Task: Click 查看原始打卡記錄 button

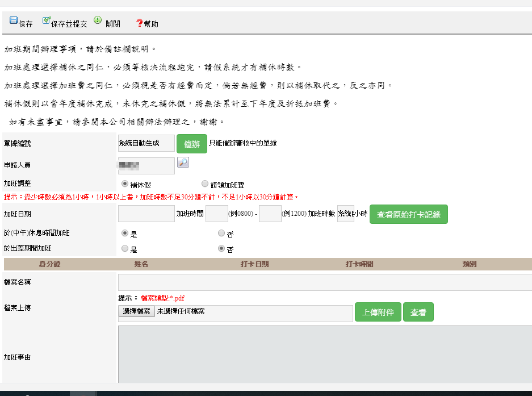Action: pyautogui.click(x=408, y=214)
